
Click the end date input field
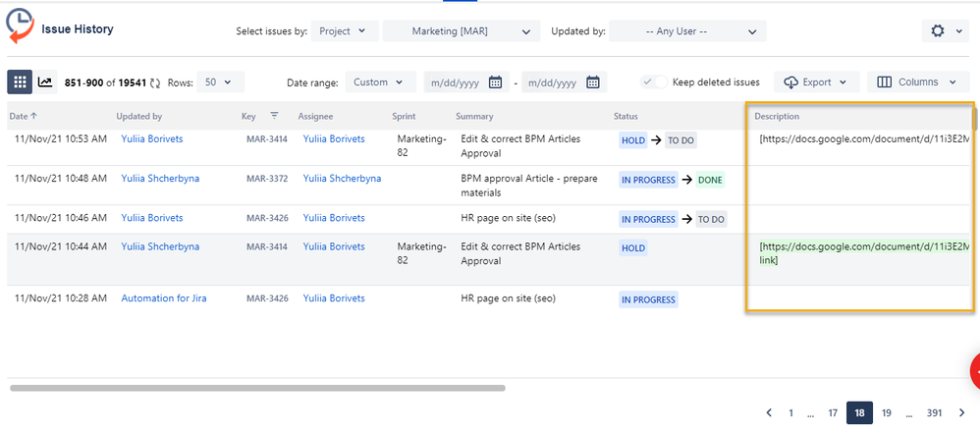565,81
